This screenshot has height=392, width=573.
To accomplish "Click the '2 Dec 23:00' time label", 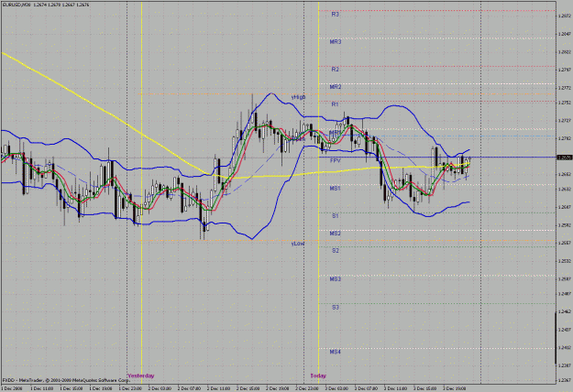I will [307, 388].
